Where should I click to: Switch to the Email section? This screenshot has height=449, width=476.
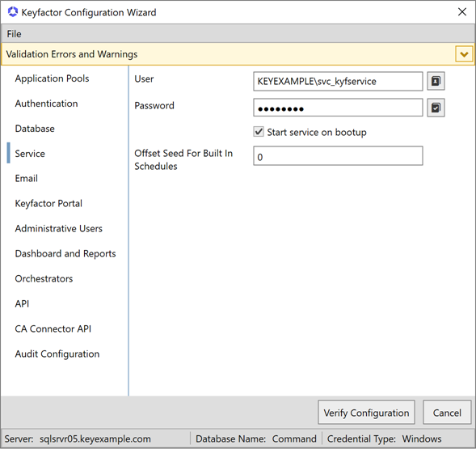(x=27, y=179)
